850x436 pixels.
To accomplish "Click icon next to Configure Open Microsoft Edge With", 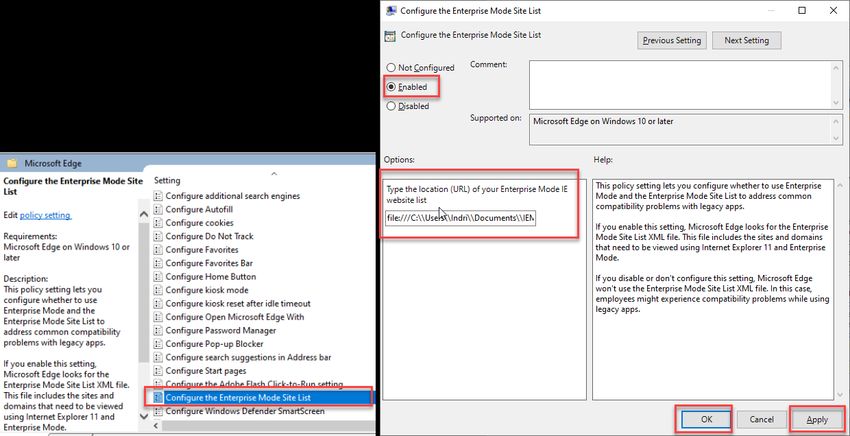I will pos(158,317).
